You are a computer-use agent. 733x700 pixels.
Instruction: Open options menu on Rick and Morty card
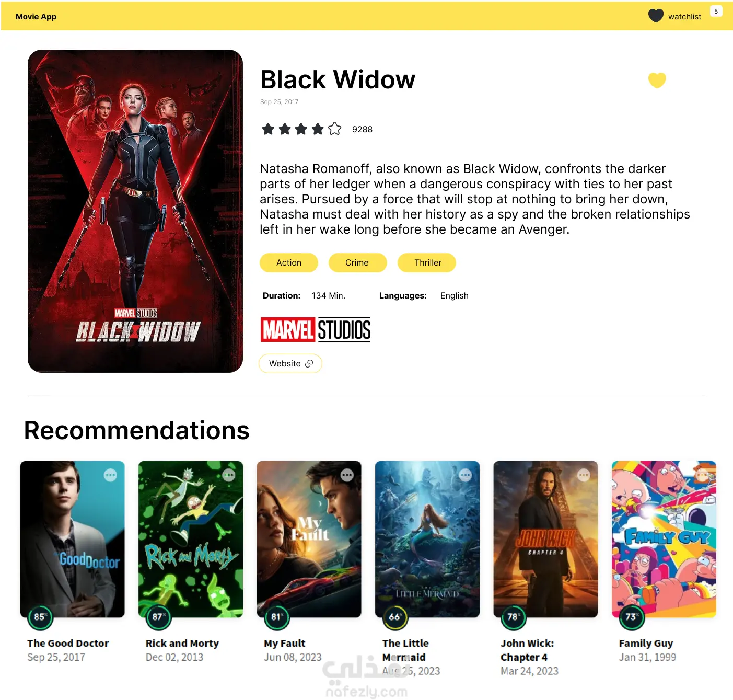click(229, 475)
